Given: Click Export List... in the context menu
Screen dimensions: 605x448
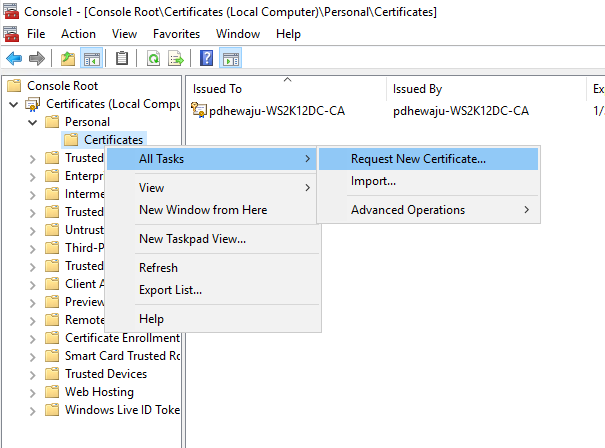Looking at the screenshot, I should pyautogui.click(x=170, y=290).
